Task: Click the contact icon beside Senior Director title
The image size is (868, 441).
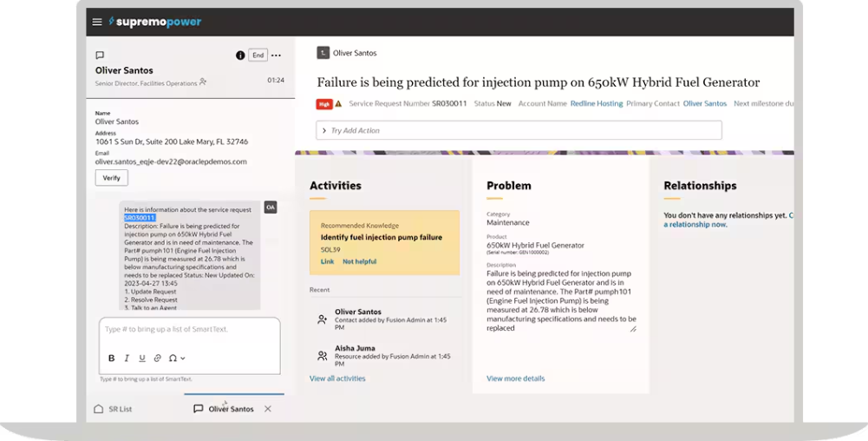Action: pyautogui.click(x=203, y=82)
